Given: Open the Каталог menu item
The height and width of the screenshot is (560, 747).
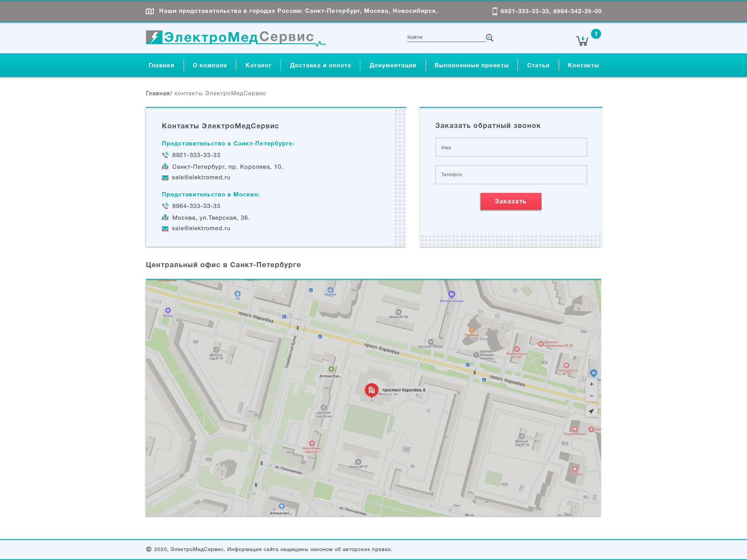Looking at the screenshot, I should point(258,65).
